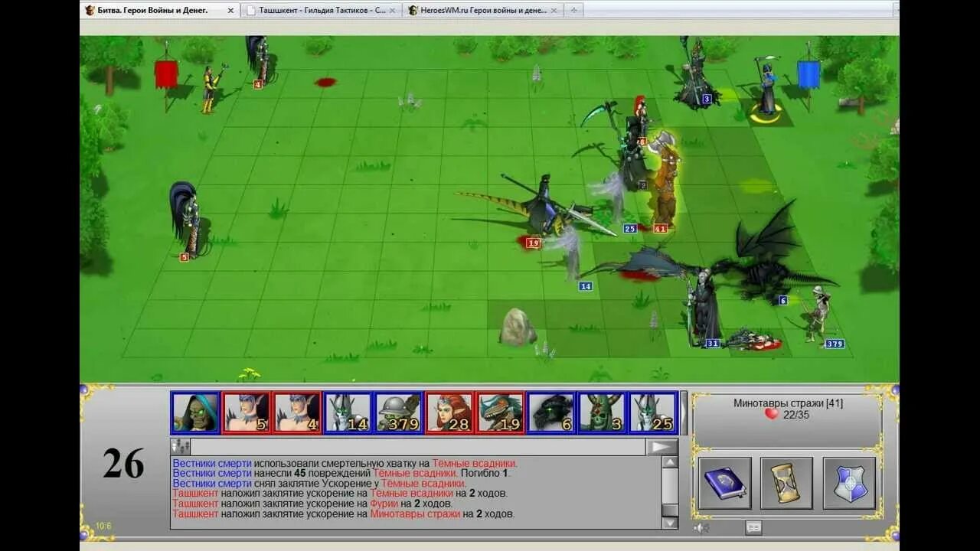Close the 'Ташкент - Гильдия Тактиков' tab
Viewport: 980px width, 551px height.
pyautogui.click(x=392, y=11)
